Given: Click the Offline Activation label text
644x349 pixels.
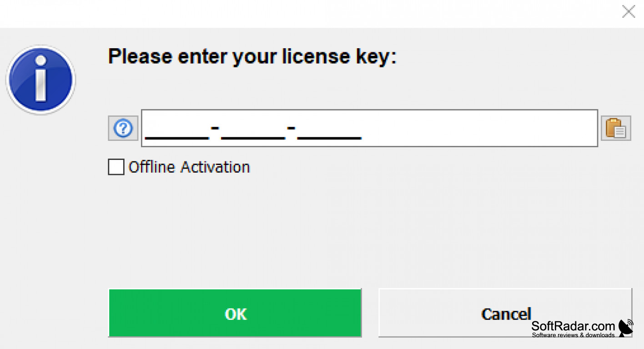Looking at the screenshot, I should (189, 167).
